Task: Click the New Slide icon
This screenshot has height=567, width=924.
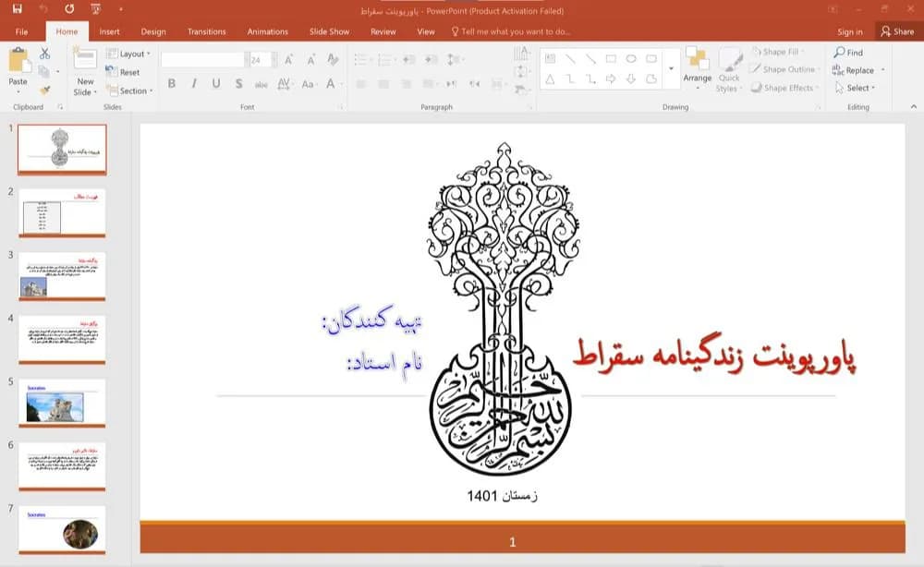Action: (85, 59)
